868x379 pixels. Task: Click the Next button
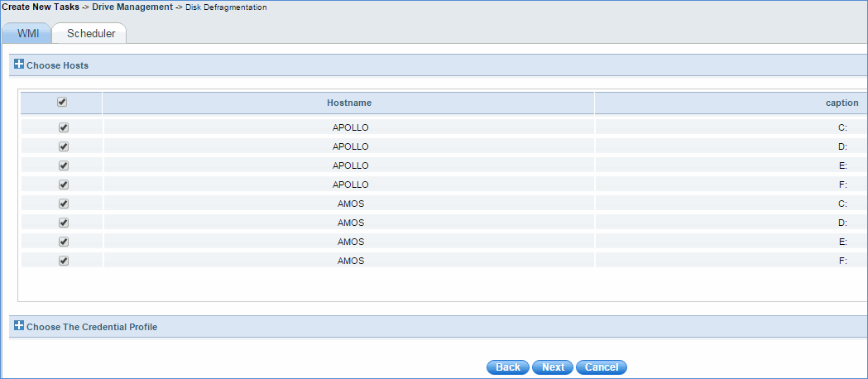(x=553, y=367)
